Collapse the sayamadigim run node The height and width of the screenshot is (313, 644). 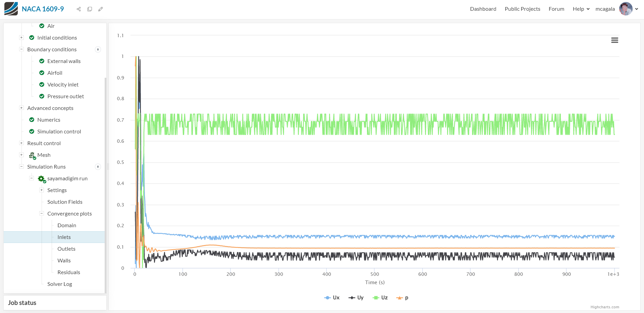click(32, 178)
